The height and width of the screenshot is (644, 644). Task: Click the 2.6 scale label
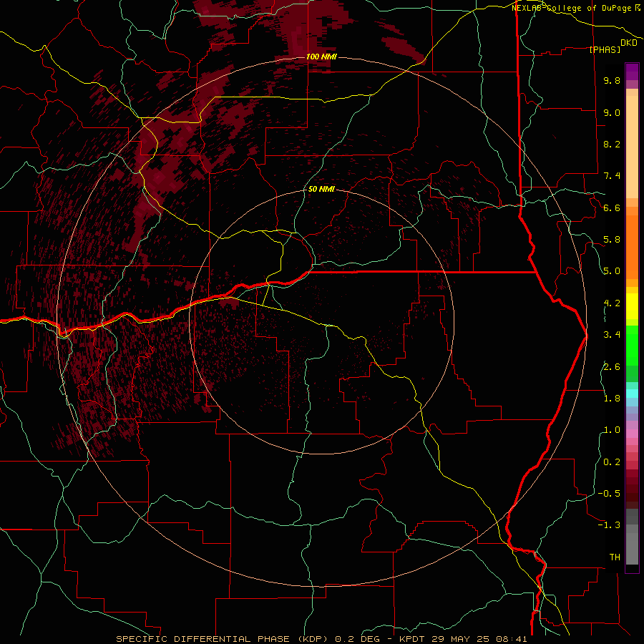point(612,367)
